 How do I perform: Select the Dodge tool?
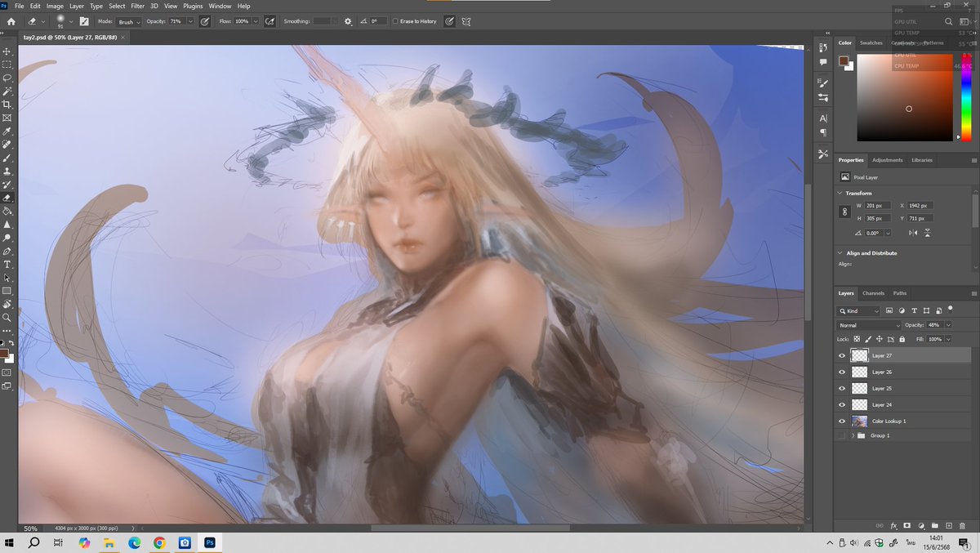coord(7,238)
